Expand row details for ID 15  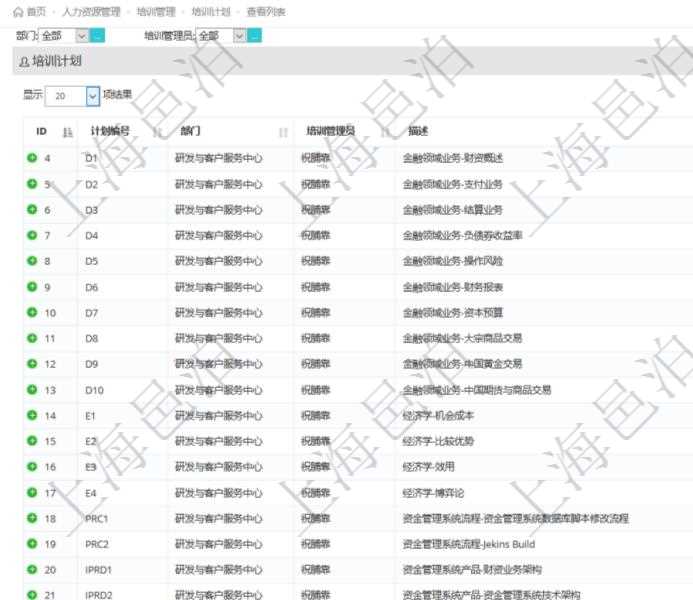point(32,441)
